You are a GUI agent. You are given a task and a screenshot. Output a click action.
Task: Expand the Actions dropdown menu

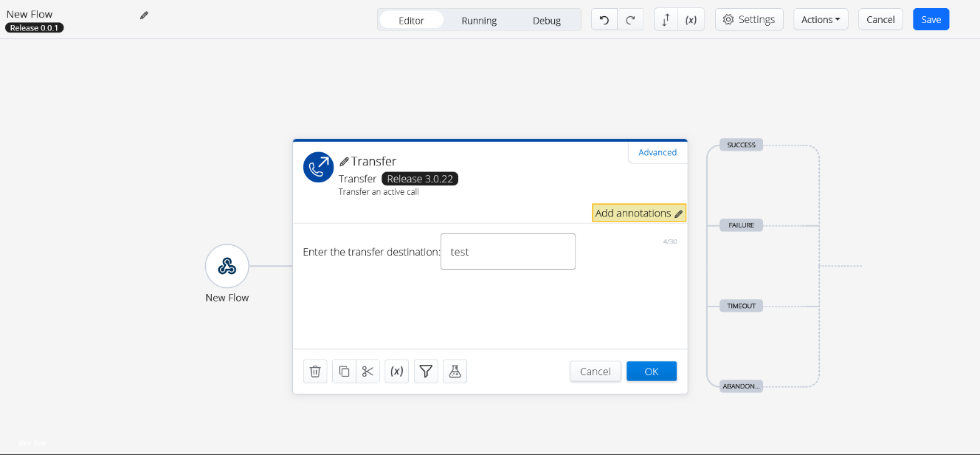click(821, 20)
